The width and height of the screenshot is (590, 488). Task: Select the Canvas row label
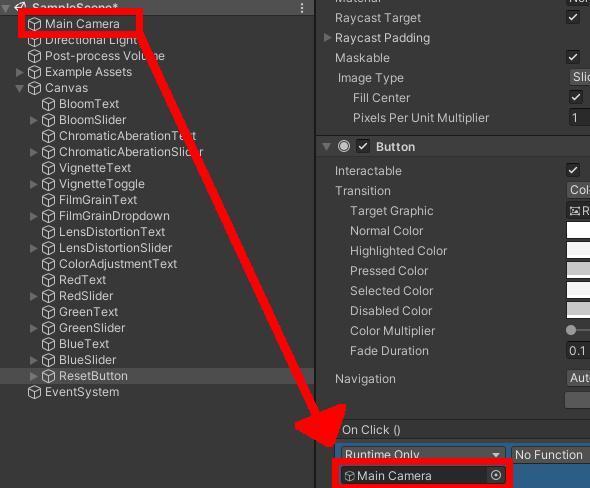coord(67,88)
